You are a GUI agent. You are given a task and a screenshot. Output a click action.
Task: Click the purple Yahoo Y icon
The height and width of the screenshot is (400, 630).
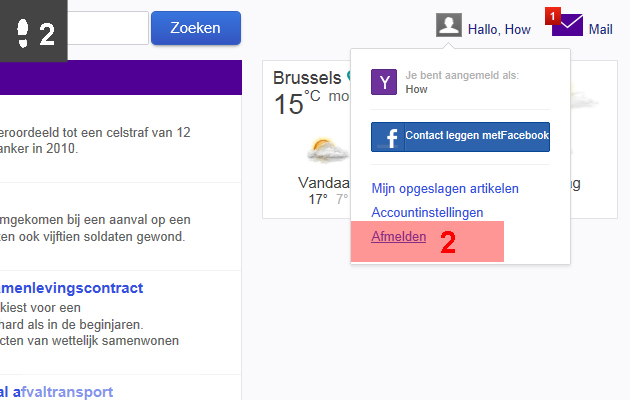click(384, 82)
